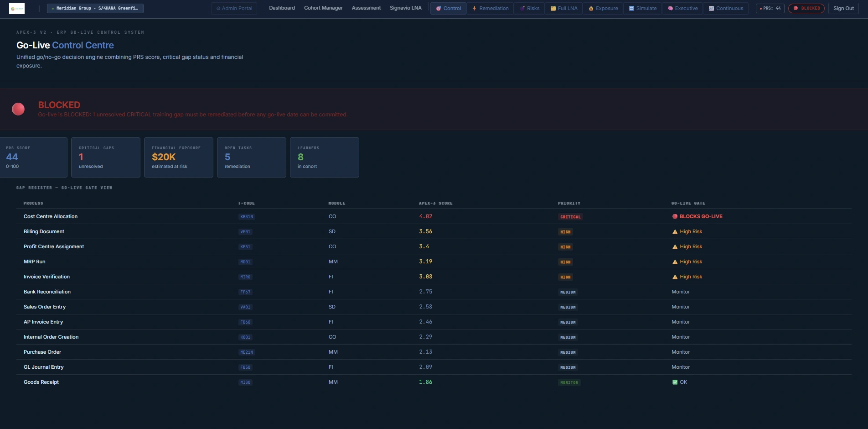
Task: Open the Critical Gaps unresolved card
Action: pyautogui.click(x=106, y=157)
